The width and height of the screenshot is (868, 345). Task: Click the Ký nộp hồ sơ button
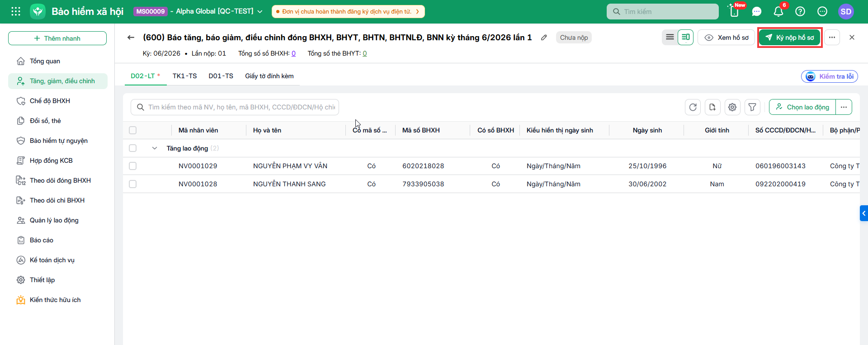789,38
